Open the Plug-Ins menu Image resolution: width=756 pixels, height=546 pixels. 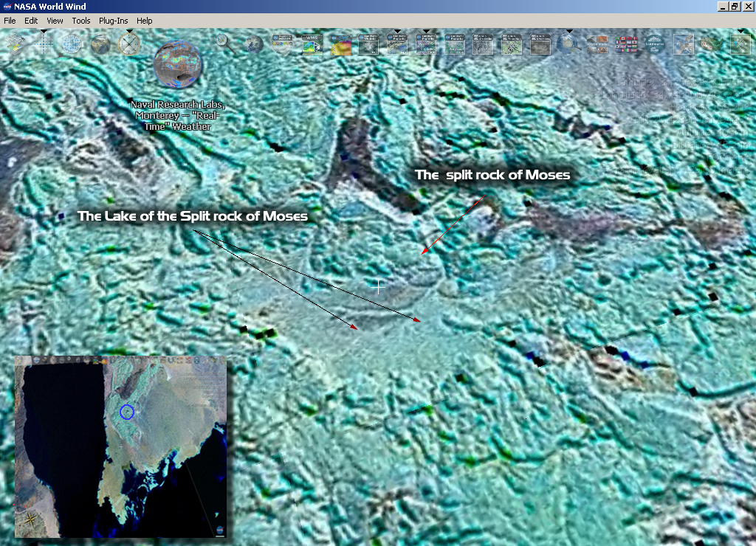point(113,21)
